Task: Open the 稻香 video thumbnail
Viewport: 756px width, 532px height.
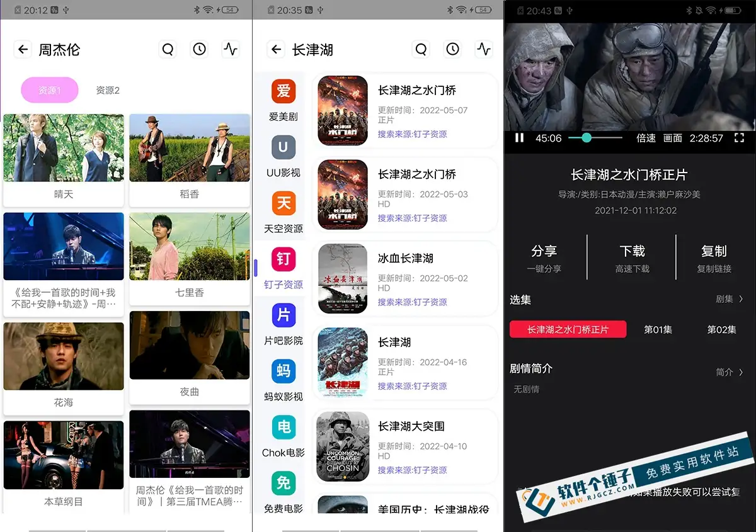Action: coord(190,148)
